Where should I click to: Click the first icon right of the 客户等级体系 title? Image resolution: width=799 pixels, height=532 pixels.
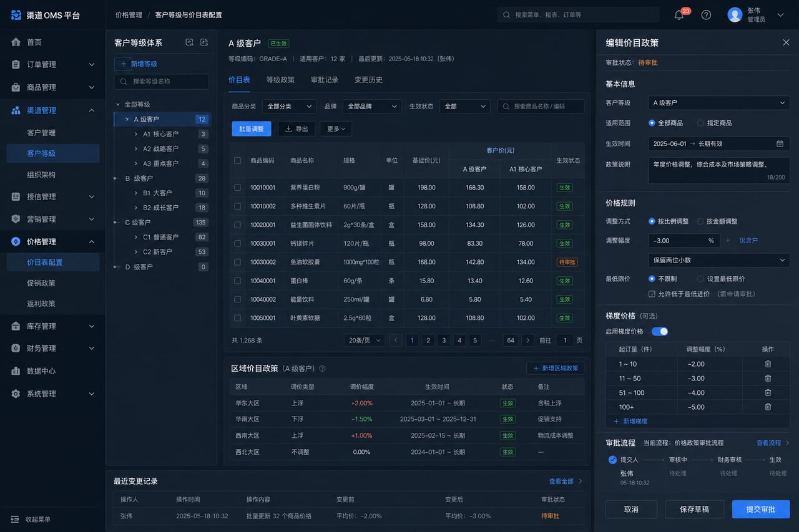[x=189, y=42]
